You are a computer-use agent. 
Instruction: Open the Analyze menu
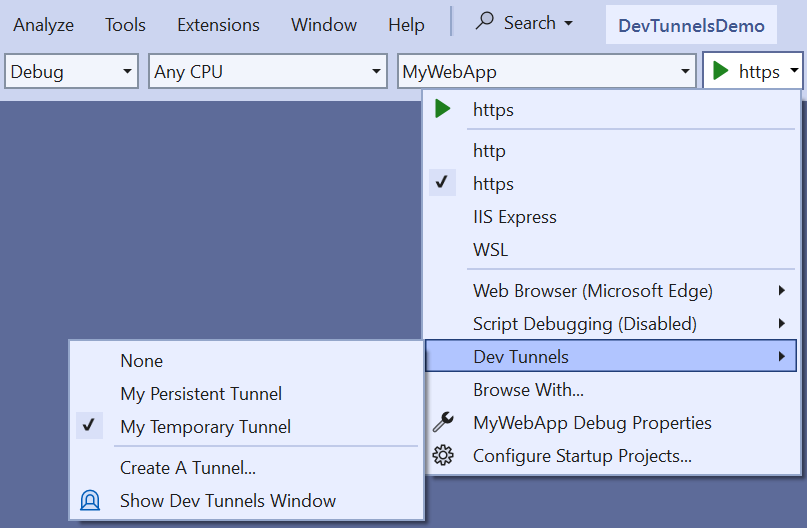pos(44,25)
